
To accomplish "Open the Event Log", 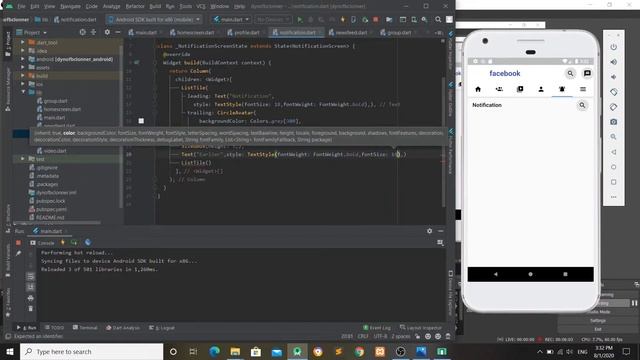I will point(377,328).
